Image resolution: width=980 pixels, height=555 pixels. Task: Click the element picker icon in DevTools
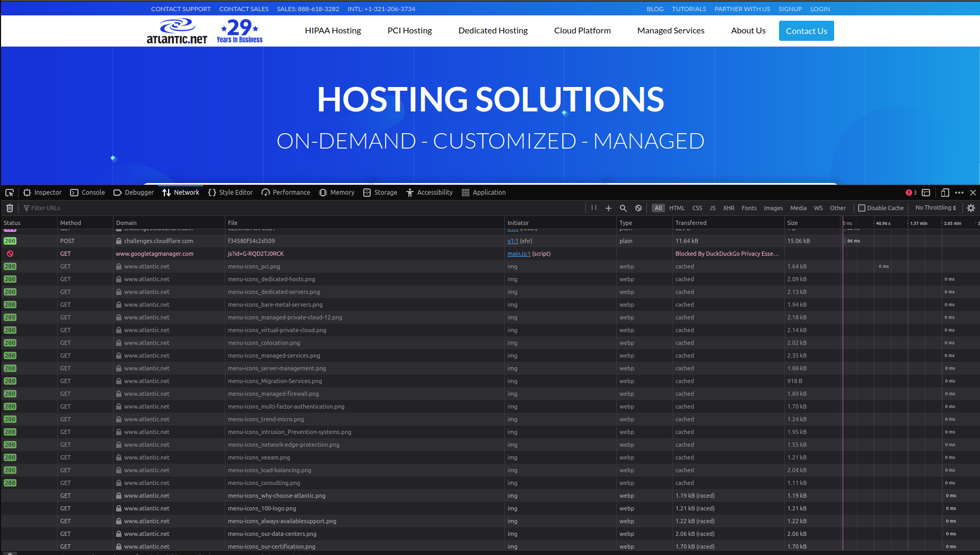pyautogui.click(x=10, y=193)
